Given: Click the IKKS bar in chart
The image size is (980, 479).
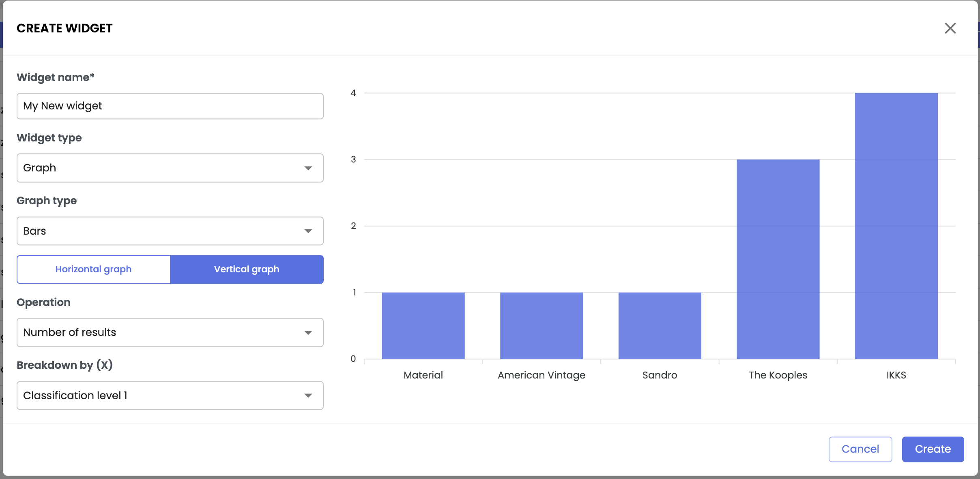Looking at the screenshot, I should coord(896,226).
